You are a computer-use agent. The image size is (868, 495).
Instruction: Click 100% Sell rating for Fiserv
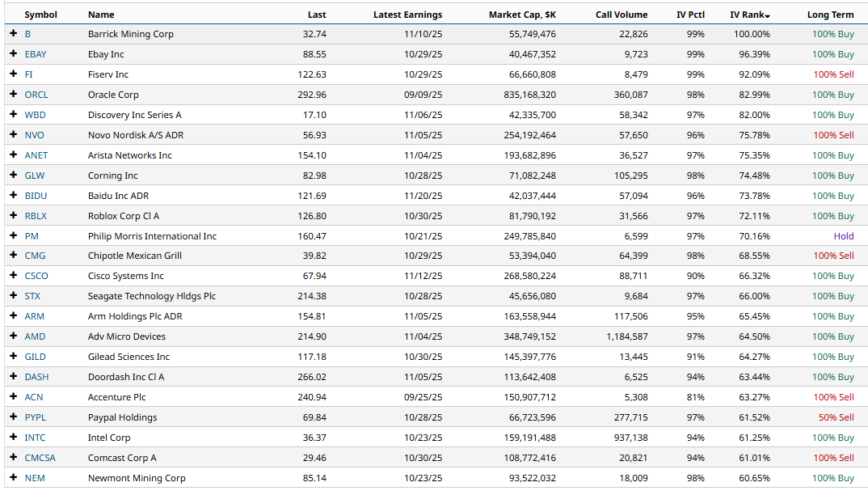click(x=832, y=74)
